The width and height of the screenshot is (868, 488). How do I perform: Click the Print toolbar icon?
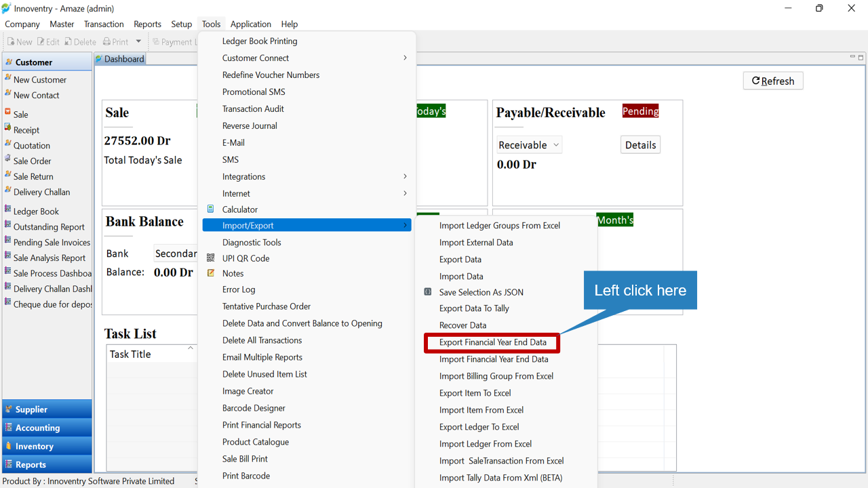click(106, 41)
